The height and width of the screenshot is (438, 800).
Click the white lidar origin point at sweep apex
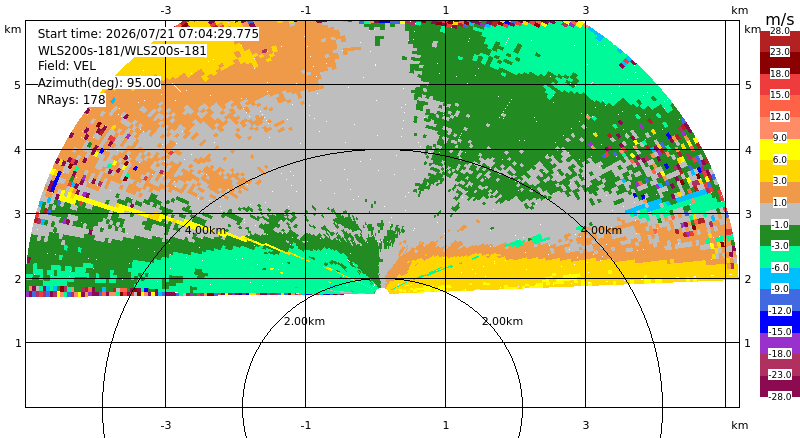click(381, 291)
